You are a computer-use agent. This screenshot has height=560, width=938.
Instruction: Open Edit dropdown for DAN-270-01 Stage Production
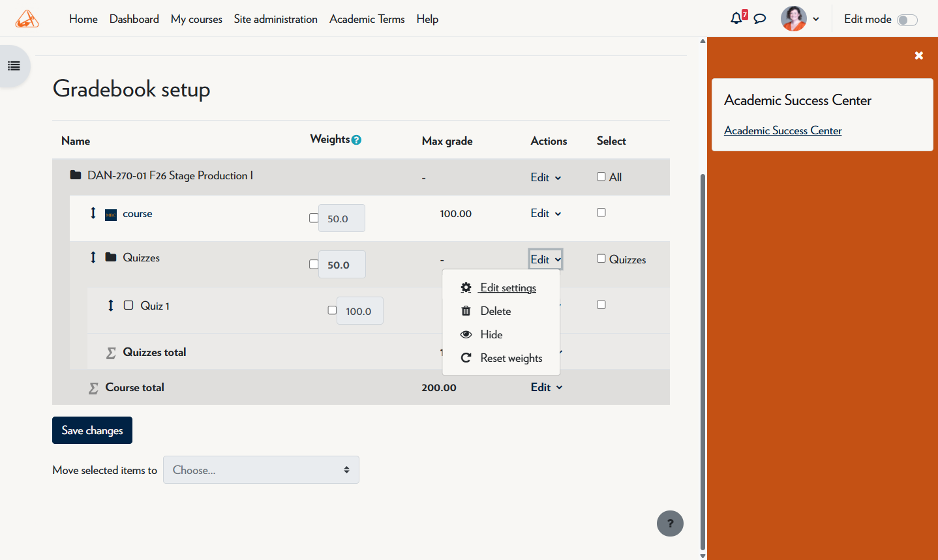coord(546,177)
